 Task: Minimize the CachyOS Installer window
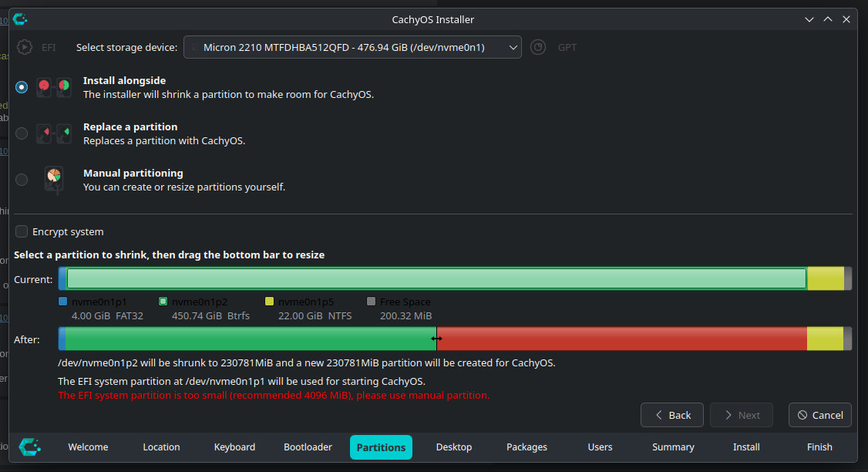click(x=809, y=19)
